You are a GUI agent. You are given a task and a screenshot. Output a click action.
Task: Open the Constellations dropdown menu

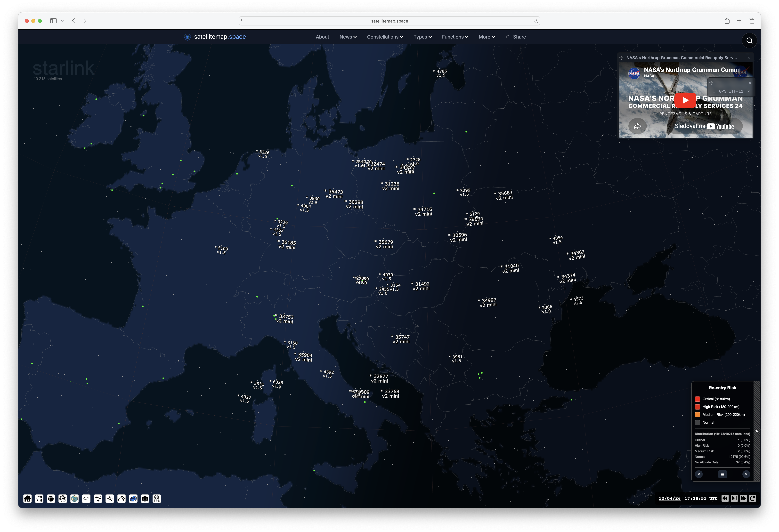point(385,37)
